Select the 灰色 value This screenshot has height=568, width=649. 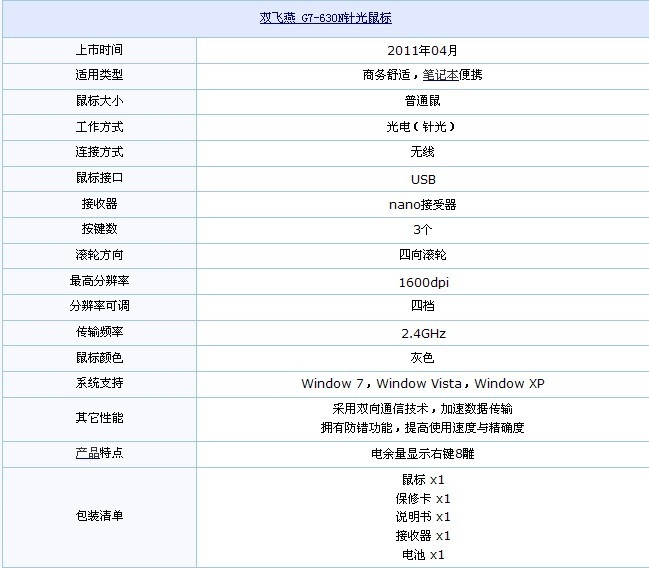(422, 358)
